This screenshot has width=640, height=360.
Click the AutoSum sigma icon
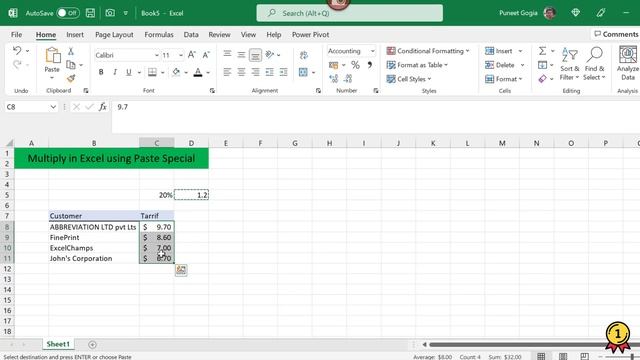pyautogui.click(x=542, y=51)
